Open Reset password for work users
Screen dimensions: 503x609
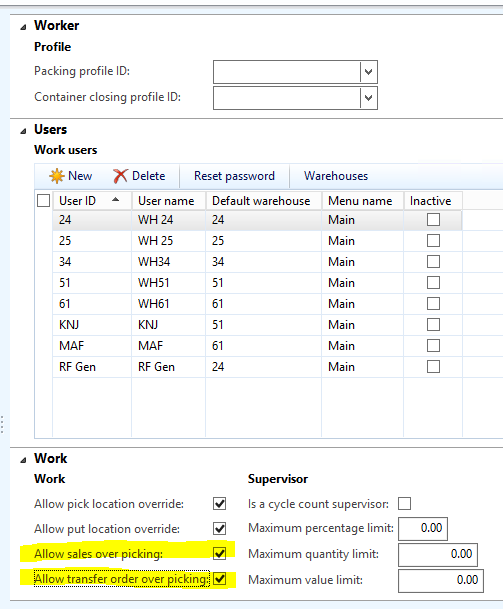234,176
